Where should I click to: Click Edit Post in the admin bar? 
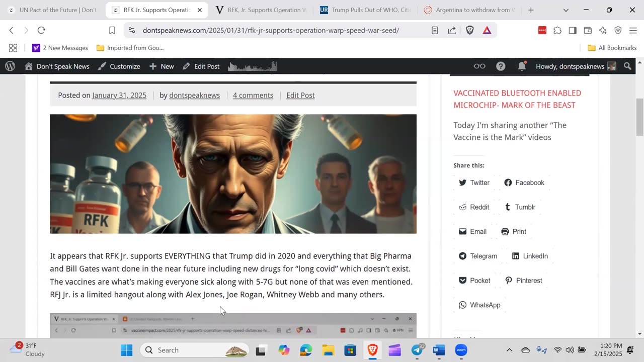coord(201,66)
